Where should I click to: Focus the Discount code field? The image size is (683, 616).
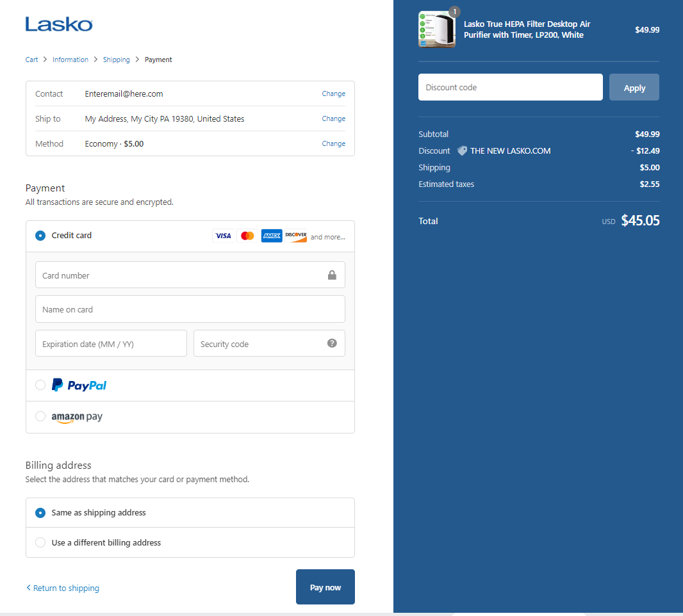point(510,87)
